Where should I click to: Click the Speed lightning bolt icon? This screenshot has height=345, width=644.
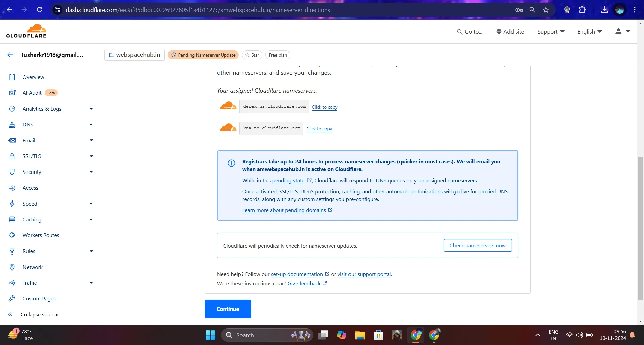pos(12,204)
